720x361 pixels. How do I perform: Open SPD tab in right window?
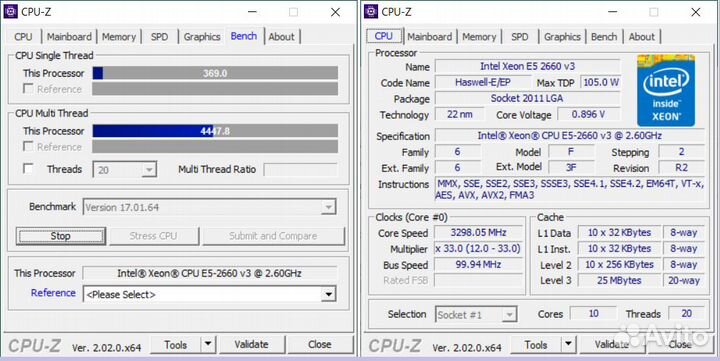520,37
